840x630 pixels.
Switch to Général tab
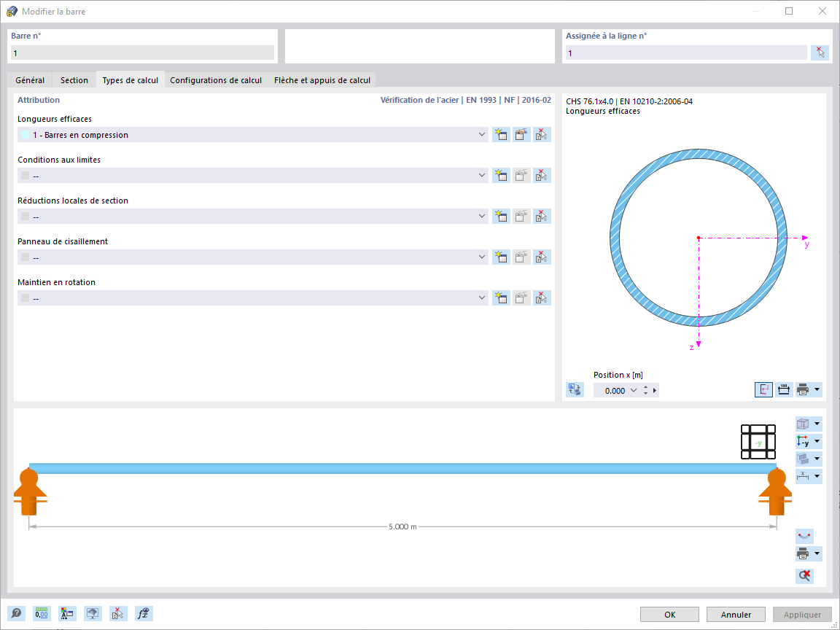pos(30,79)
